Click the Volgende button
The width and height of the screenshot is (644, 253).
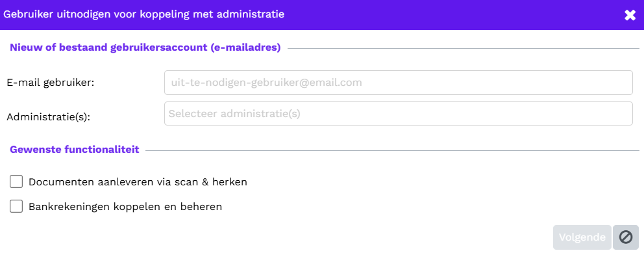pos(582,237)
